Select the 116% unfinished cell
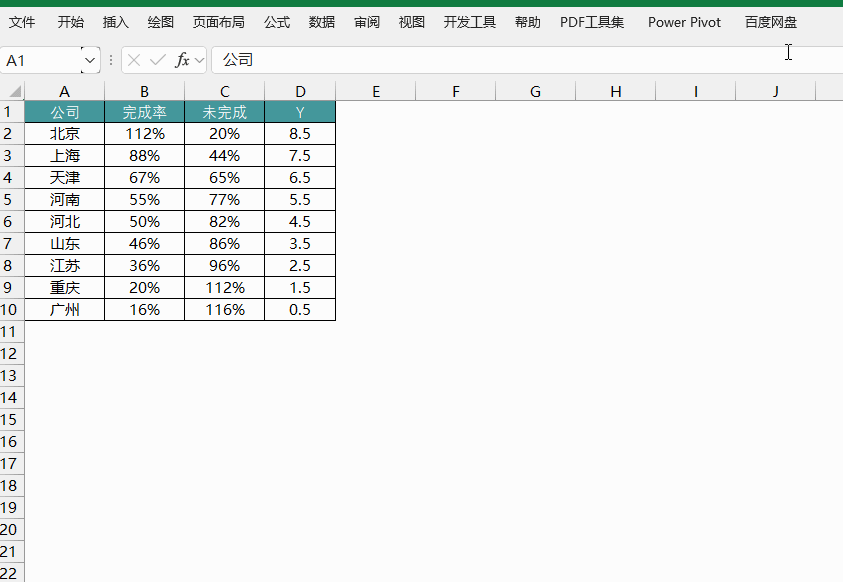Screen dimensions: 843x582 [x=225, y=310]
